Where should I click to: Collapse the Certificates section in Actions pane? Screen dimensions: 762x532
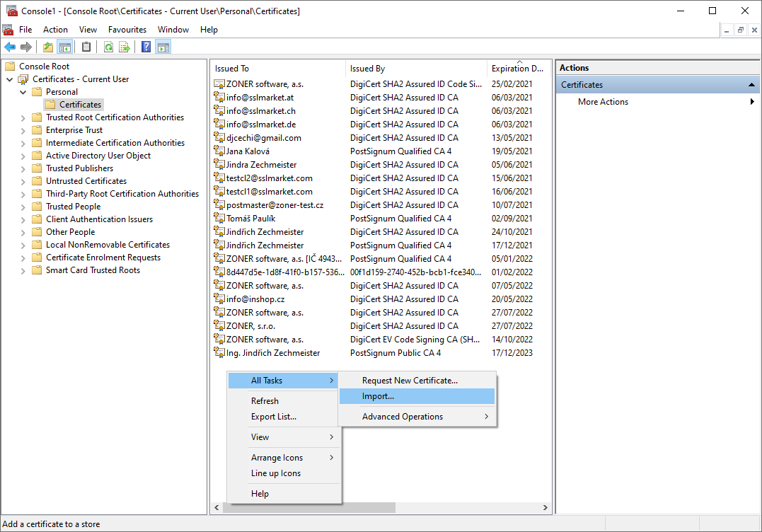coord(751,84)
